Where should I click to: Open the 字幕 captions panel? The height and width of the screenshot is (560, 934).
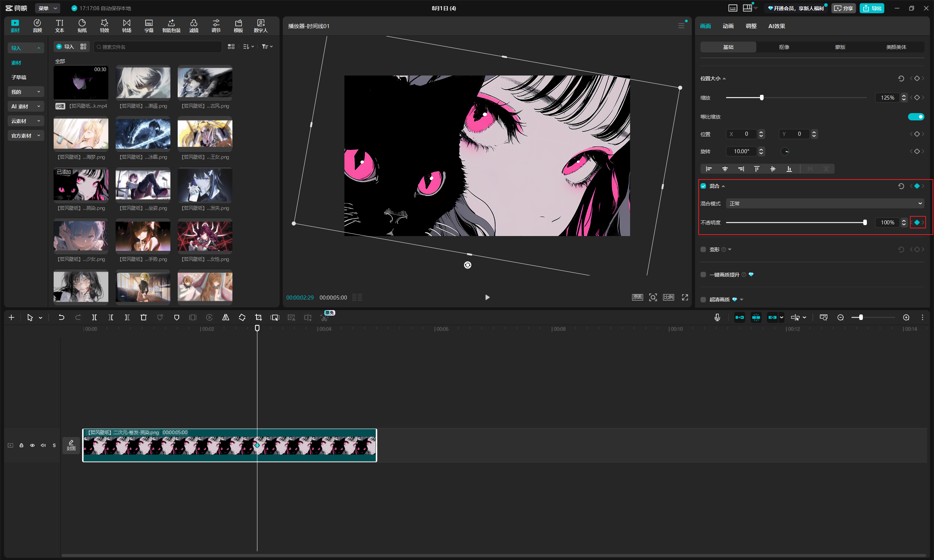(149, 26)
